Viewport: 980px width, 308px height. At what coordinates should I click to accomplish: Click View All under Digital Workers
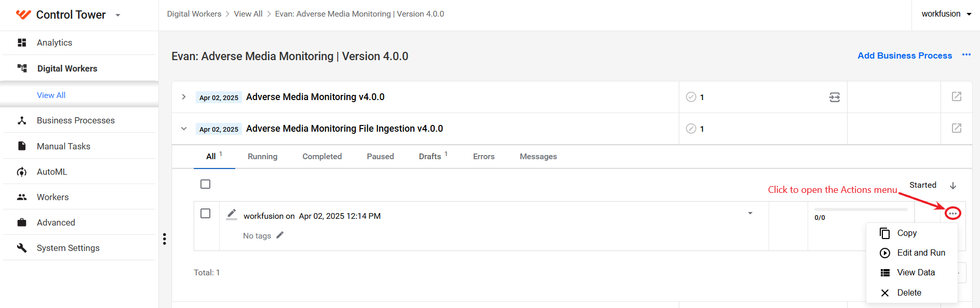[51, 95]
